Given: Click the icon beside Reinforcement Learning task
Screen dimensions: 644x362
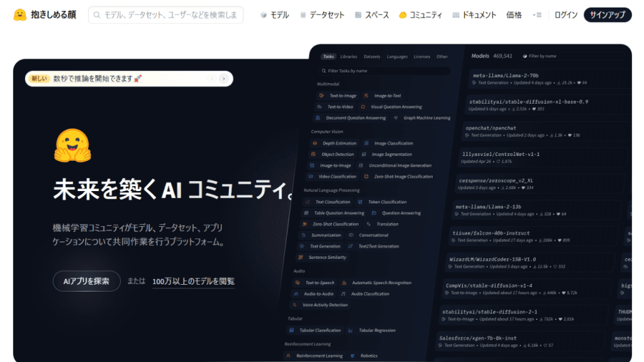Looking at the screenshot, I should pos(288,356).
